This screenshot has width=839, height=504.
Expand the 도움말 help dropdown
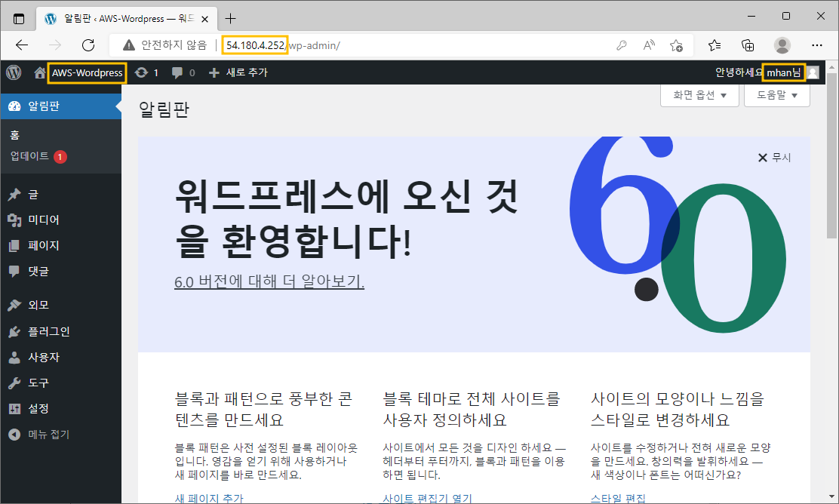pos(776,95)
